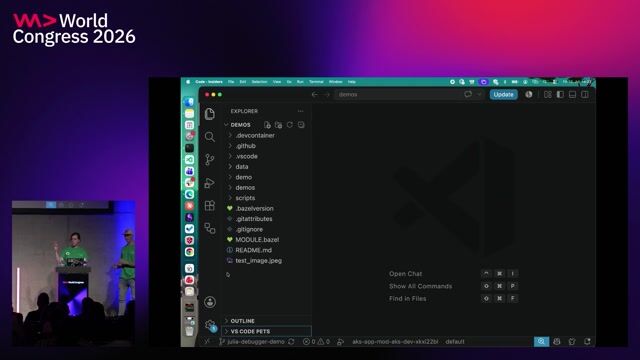Click the Copilot status icon in status bar
The height and width of the screenshot is (360, 640).
pyautogui.click(x=557, y=342)
